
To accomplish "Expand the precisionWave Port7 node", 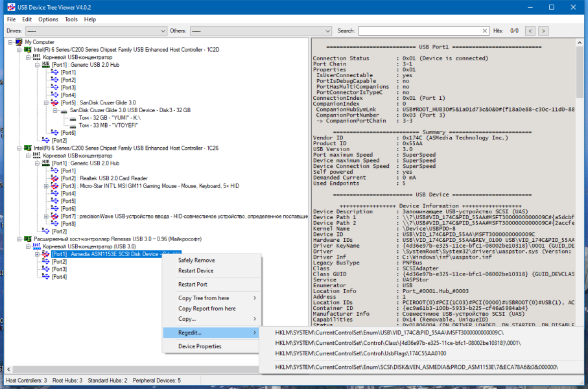I will coord(46,217).
